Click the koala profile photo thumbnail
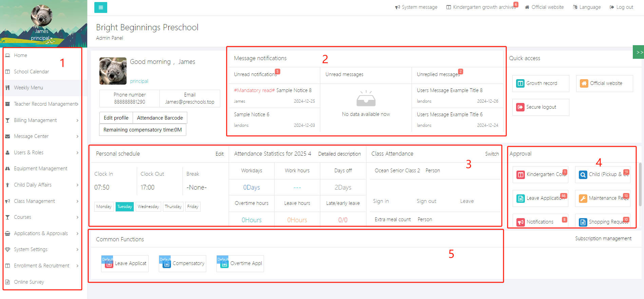Screen dimensions: 644x299 pos(113,71)
